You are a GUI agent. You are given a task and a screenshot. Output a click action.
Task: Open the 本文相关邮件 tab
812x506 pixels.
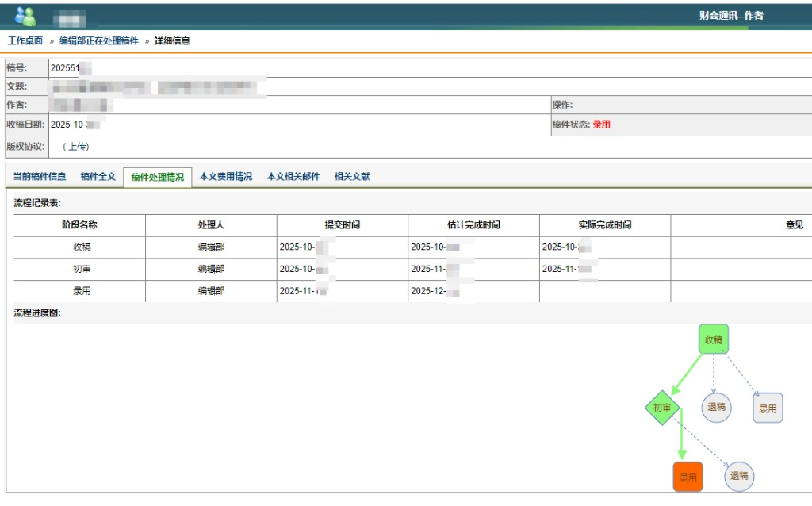[x=293, y=177]
